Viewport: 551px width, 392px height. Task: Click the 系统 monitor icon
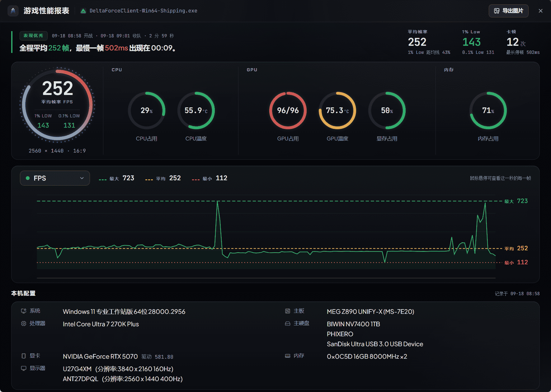(24, 311)
